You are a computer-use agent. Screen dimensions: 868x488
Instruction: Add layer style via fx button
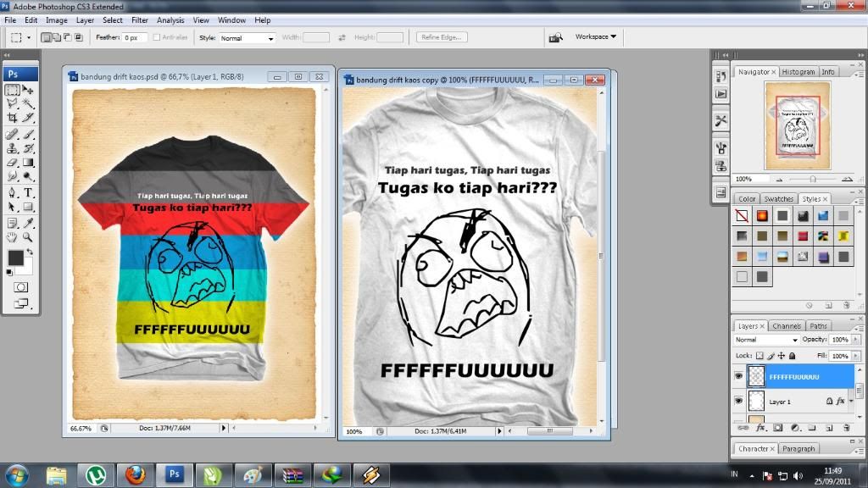click(x=760, y=428)
